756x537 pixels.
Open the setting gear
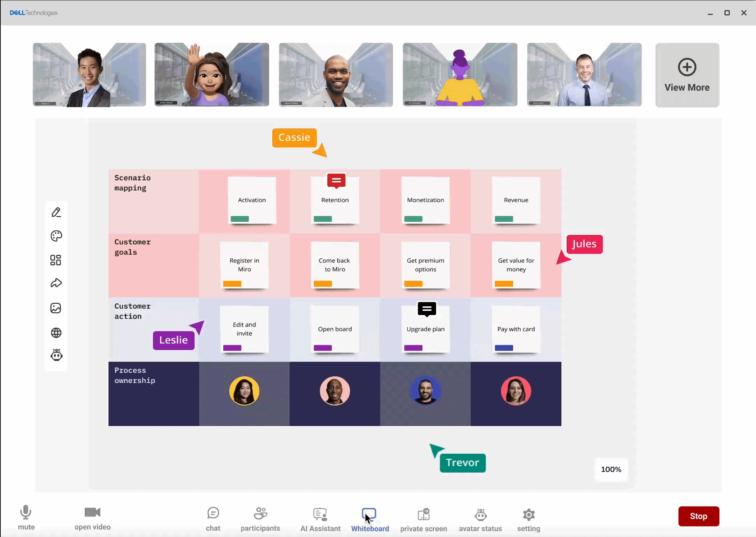[x=529, y=519]
